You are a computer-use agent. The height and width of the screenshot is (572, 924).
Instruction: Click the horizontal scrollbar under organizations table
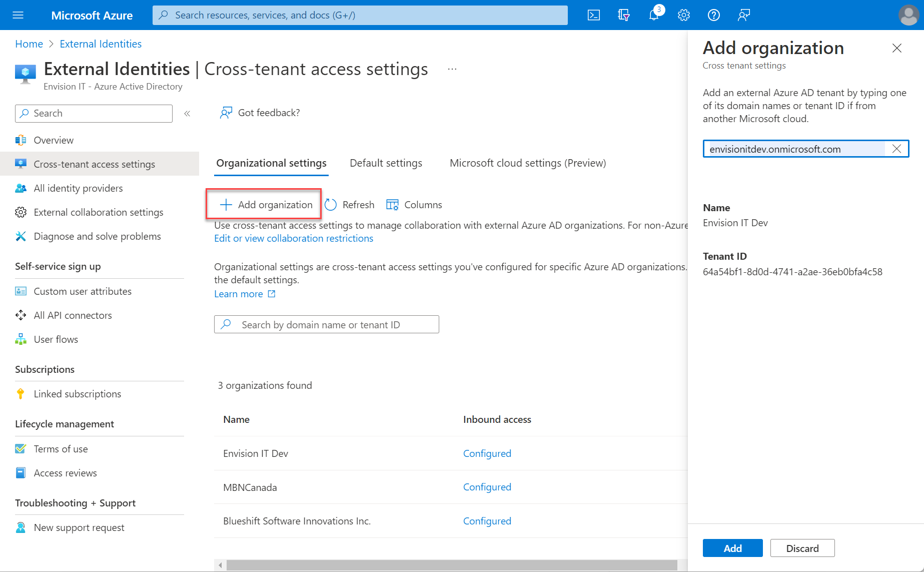[x=452, y=565]
